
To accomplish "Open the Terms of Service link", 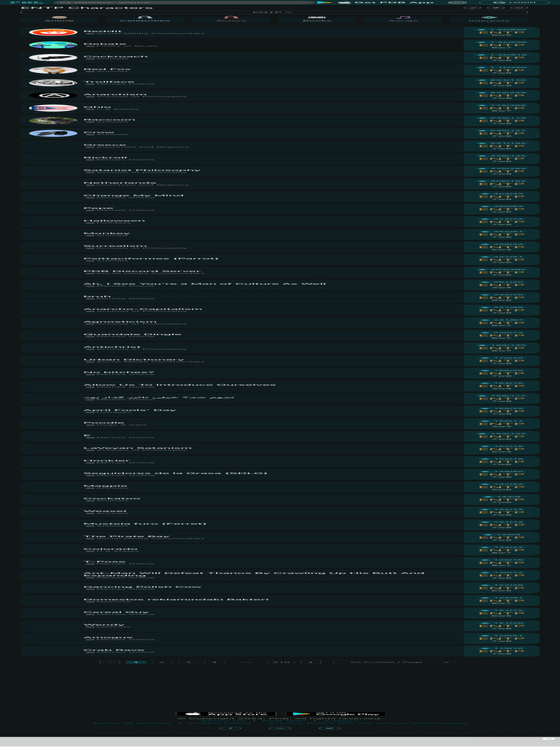I will coord(132,723).
